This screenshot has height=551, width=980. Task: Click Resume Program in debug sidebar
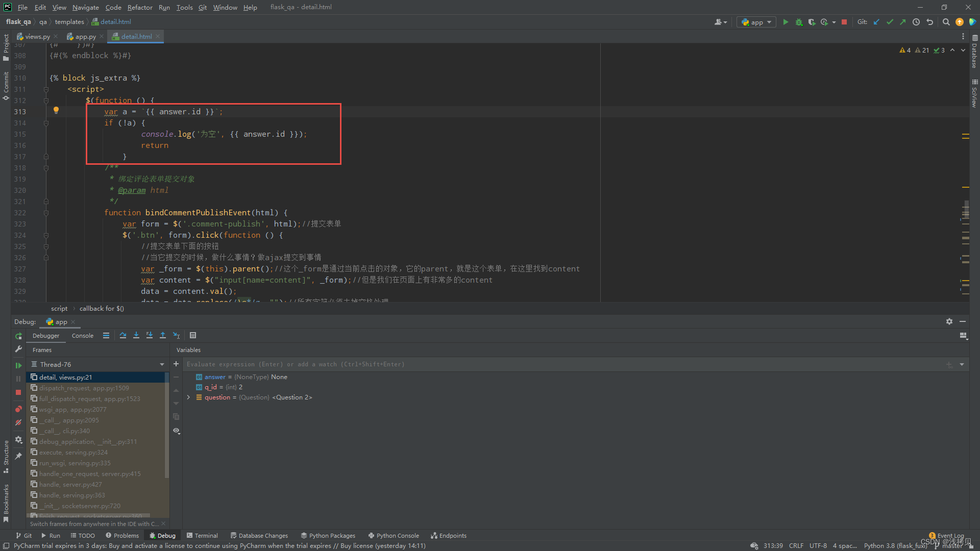(18, 365)
